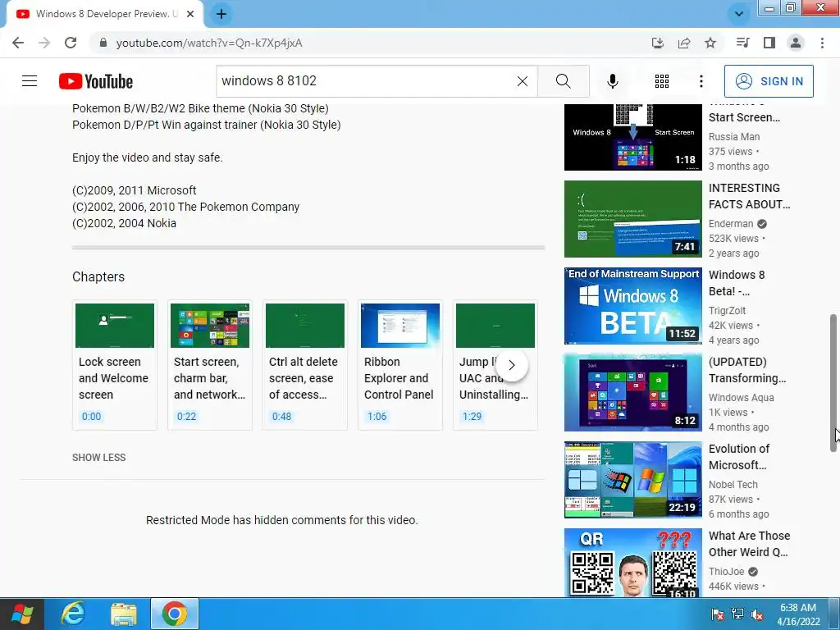Open the INTERESTING FACTS ABOUT video thumbnail
This screenshot has height=630, width=840.
(x=632, y=218)
